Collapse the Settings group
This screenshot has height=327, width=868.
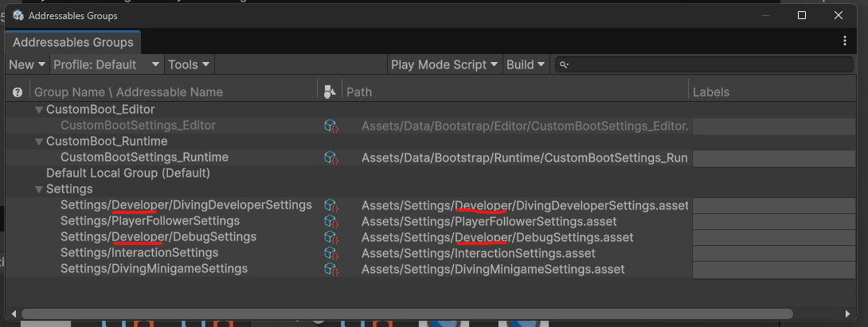coord(39,189)
